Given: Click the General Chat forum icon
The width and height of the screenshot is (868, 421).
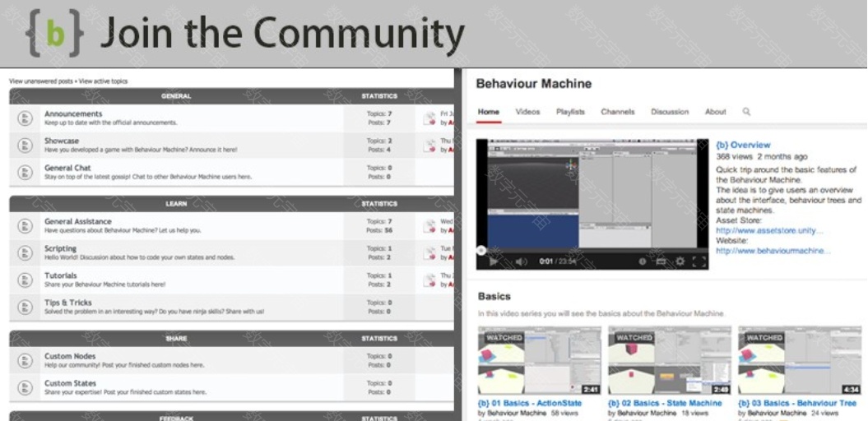Looking at the screenshot, I should (24, 172).
